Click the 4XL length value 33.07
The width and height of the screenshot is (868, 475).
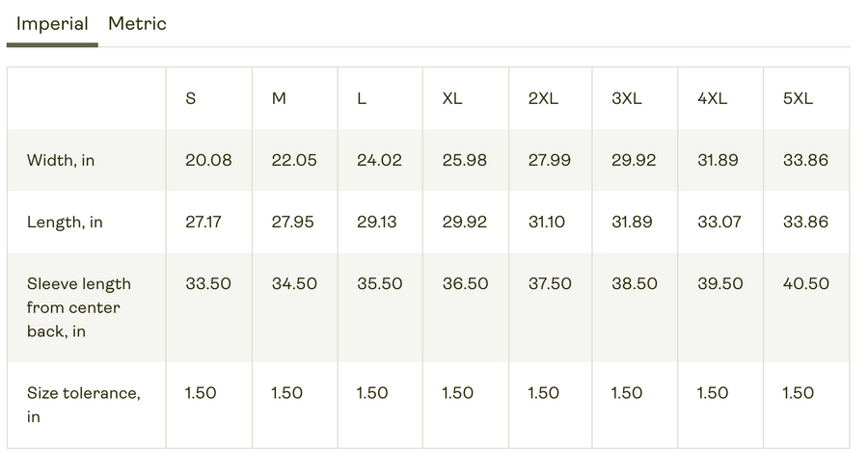719,222
